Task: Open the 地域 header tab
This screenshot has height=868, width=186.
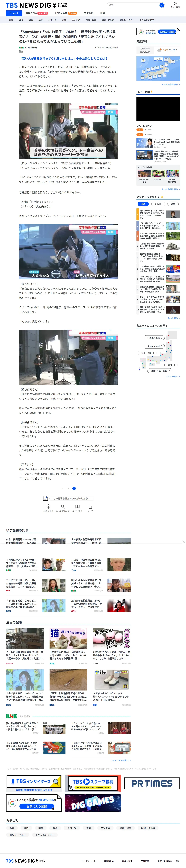Action: [102, 13]
